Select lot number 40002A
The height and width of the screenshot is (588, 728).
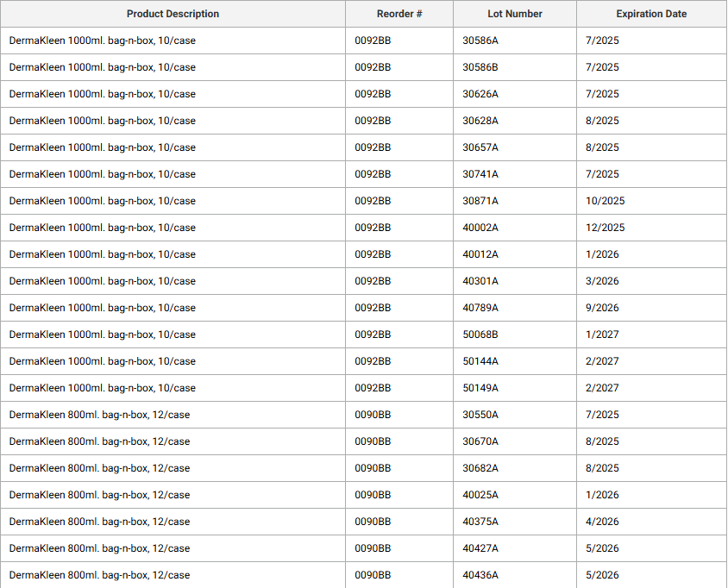pyautogui.click(x=480, y=228)
